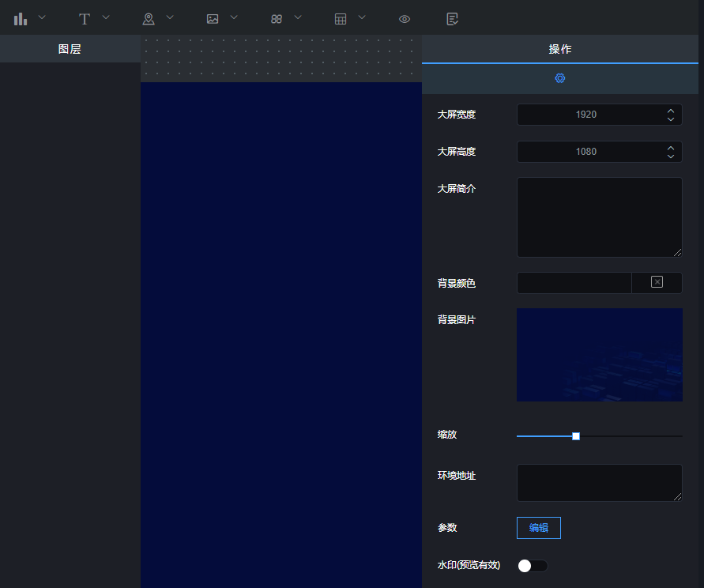Switch to the 图层 tab
The width and height of the screenshot is (704, 588).
tap(70, 49)
